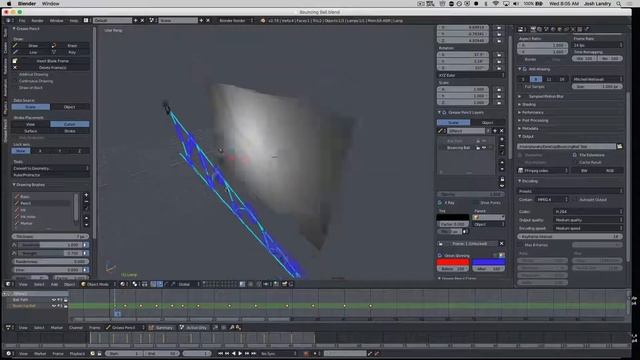
Task: Remove the selected grease pencil layer
Action: (x=502, y=146)
